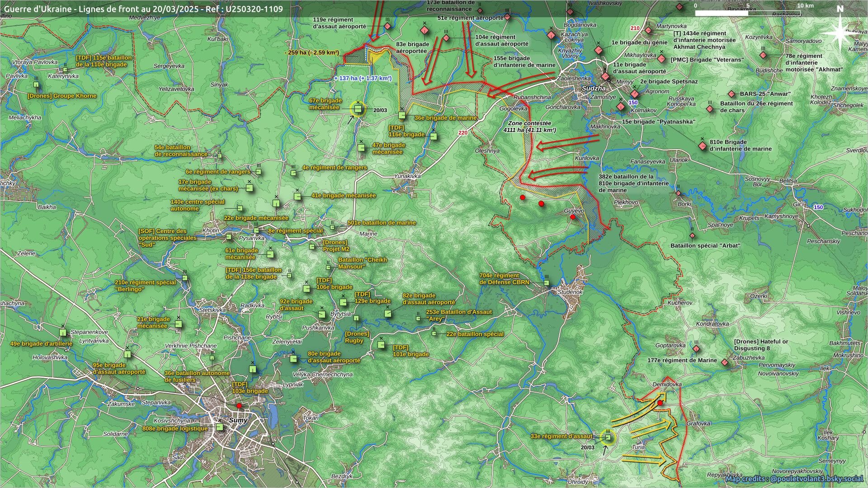Click the "+ 137 ha (+ 1.37 km²)" label
The width and height of the screenshot is (868, 488).
click(x=363, y=79)
